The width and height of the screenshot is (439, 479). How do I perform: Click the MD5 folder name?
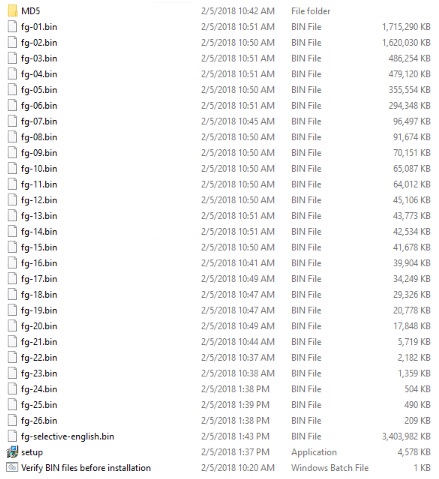[x=30, y=11]
